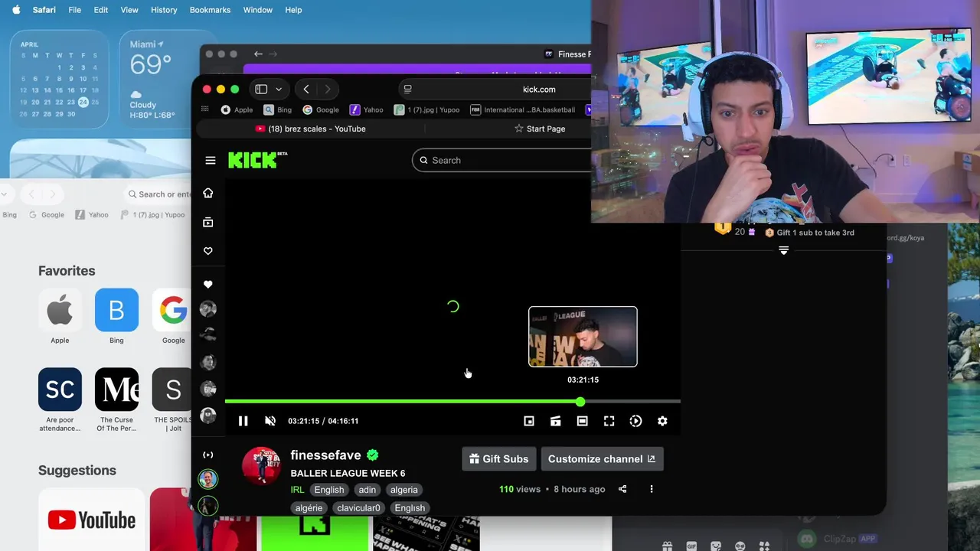Open the Window menu
The height and width of the screenshot is (551, 980).
click(258, 10)
